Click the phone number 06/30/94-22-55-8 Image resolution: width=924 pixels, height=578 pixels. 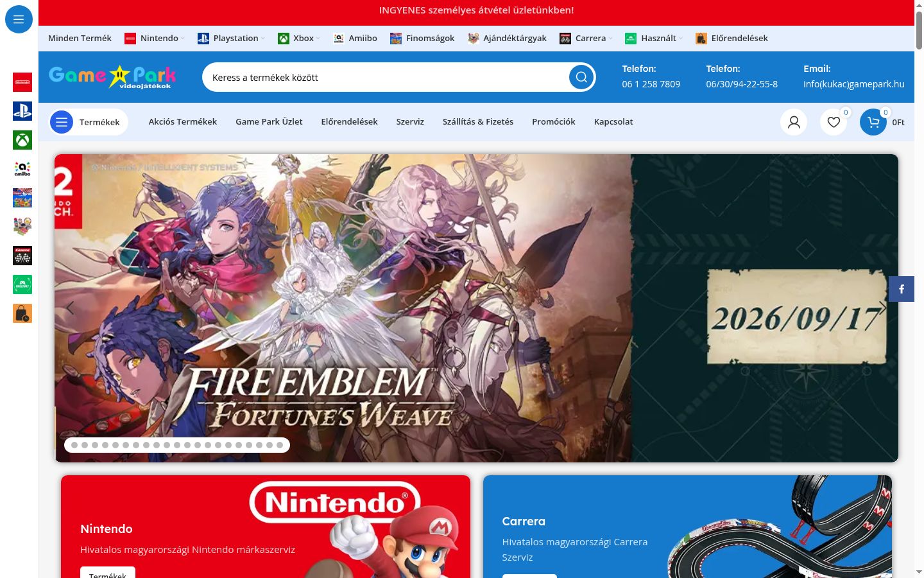(742, 84)
